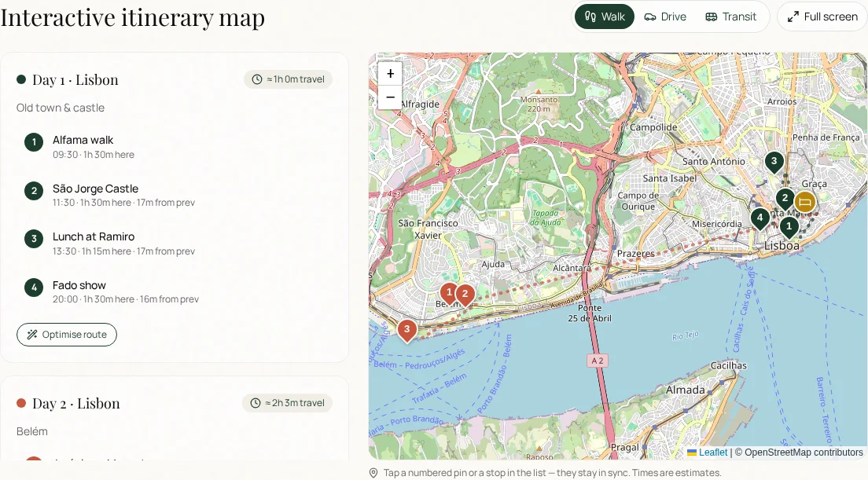Click number 4 badge beside Fado show
868x480 pixels.
click(x=34, y=288)
